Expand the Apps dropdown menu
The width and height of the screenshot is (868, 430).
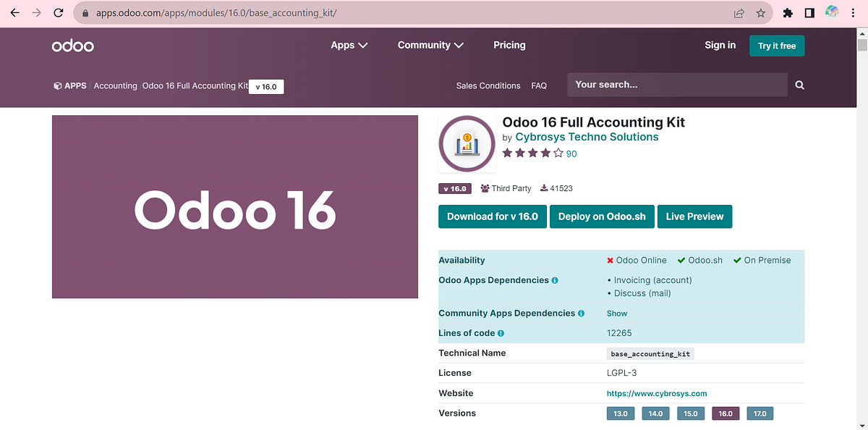click(349, 45)
